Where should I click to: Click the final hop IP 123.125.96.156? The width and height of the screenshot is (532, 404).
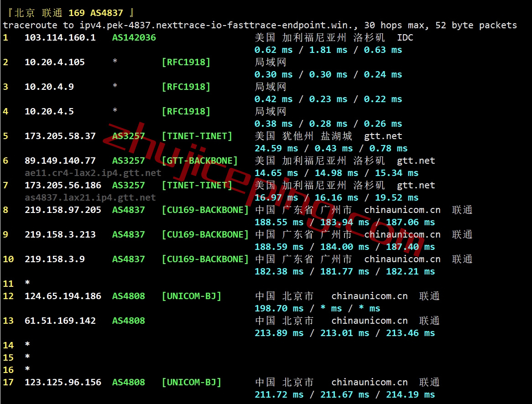coord(63,382)
